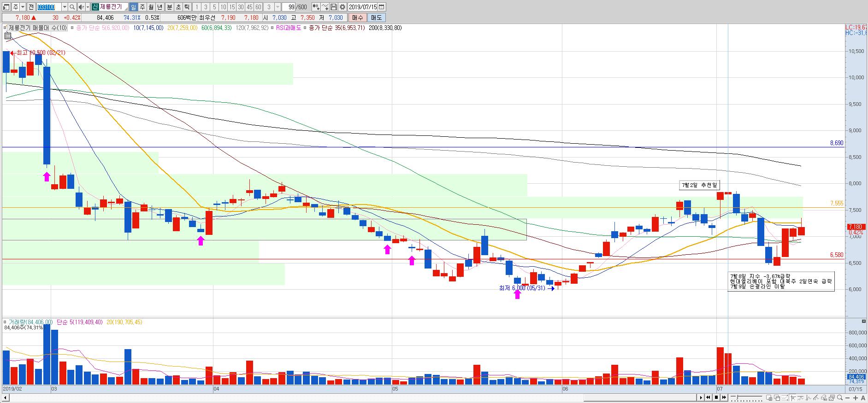Screen dimensions: 868x403
Task: Click the speaker sound icon
Action: coord(81,7)
